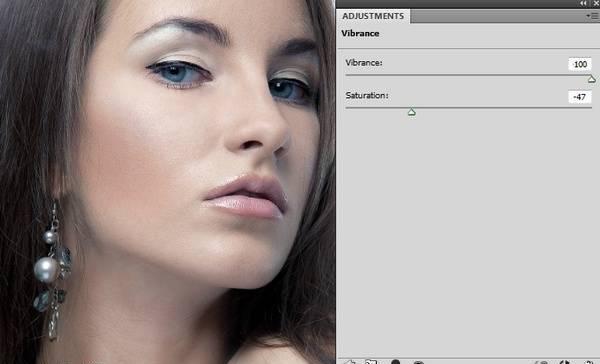The width and height of the screenshot is (600, 364).
Task: Click the pearl earring in the photo canvas
Action: pyautogui.click(x=46, y=269)
